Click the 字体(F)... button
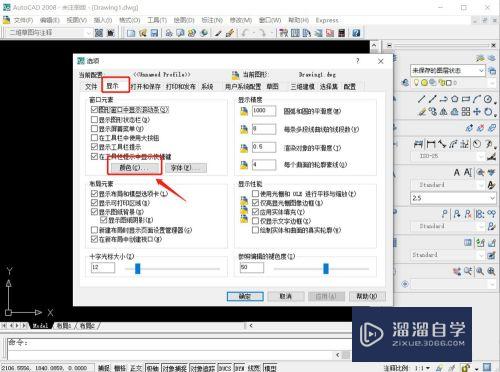 (186, 168)
